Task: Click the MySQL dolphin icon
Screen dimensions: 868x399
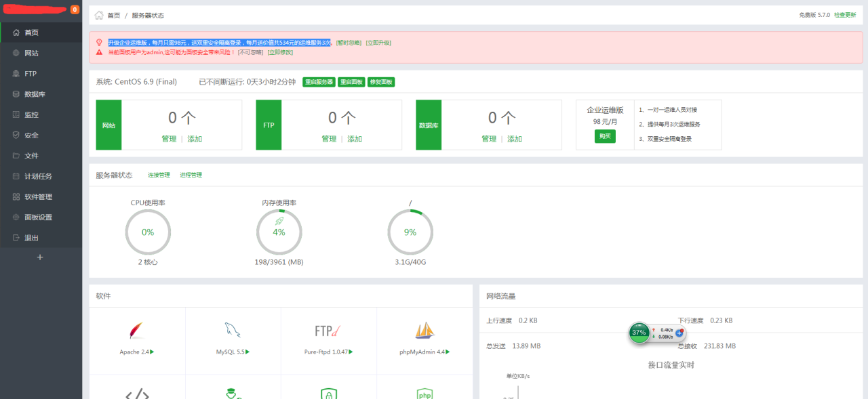Action: [233, 329]
